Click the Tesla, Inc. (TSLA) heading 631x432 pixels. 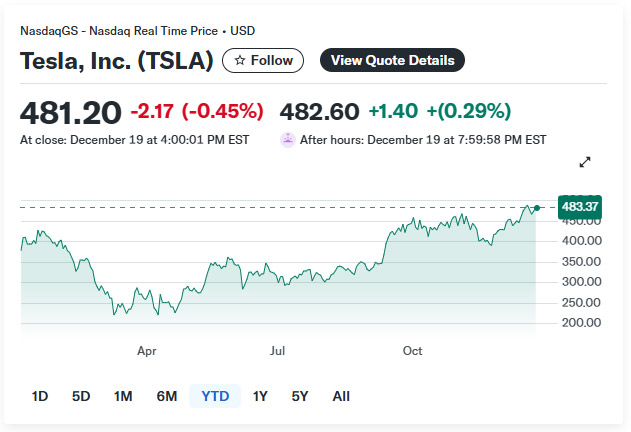pyautogui.click(x=117, y=60)
